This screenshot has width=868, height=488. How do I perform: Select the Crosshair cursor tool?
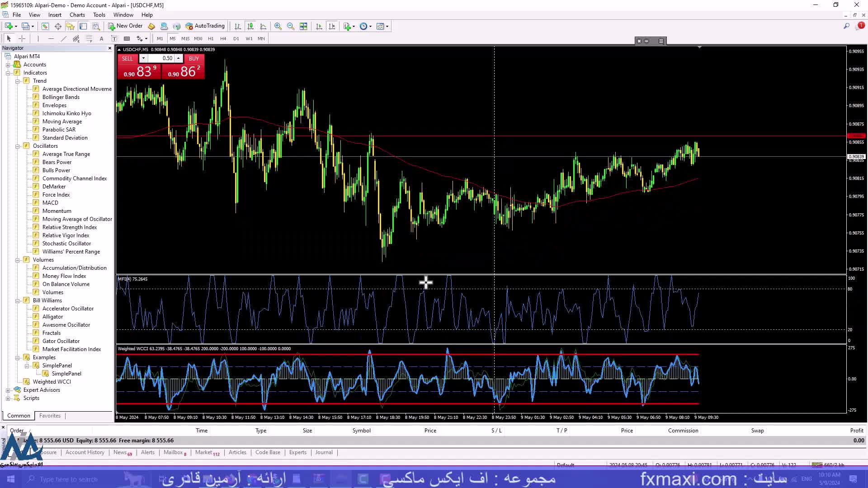pyautogui.click(x=22, y=38)
